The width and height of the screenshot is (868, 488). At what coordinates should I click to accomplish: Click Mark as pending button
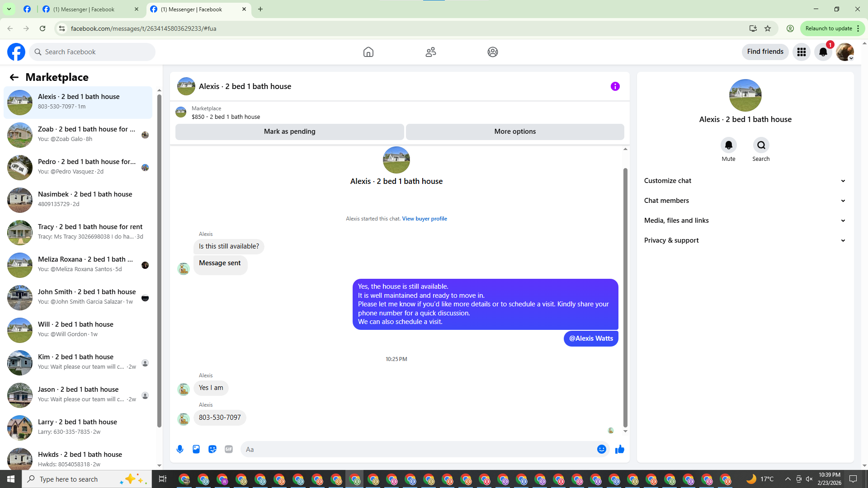click(x=289, y=131)
